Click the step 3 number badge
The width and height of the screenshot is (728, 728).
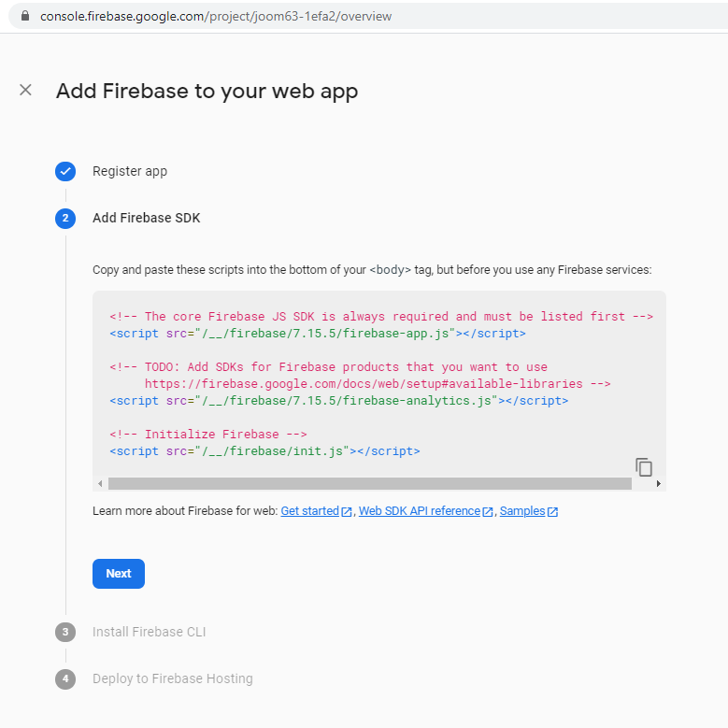65,632
